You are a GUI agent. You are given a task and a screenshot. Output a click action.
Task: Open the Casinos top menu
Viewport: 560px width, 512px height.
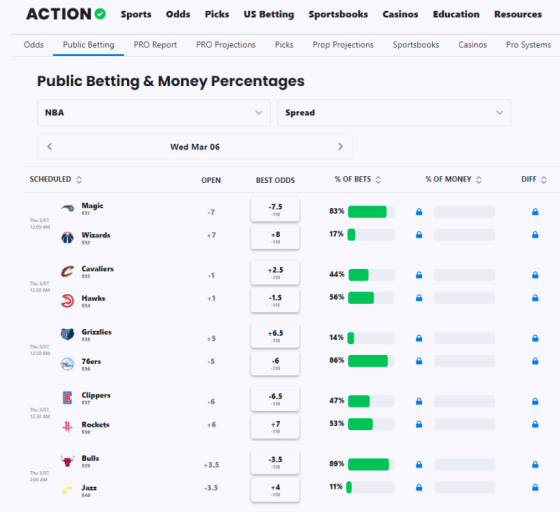tap(400, 14)
